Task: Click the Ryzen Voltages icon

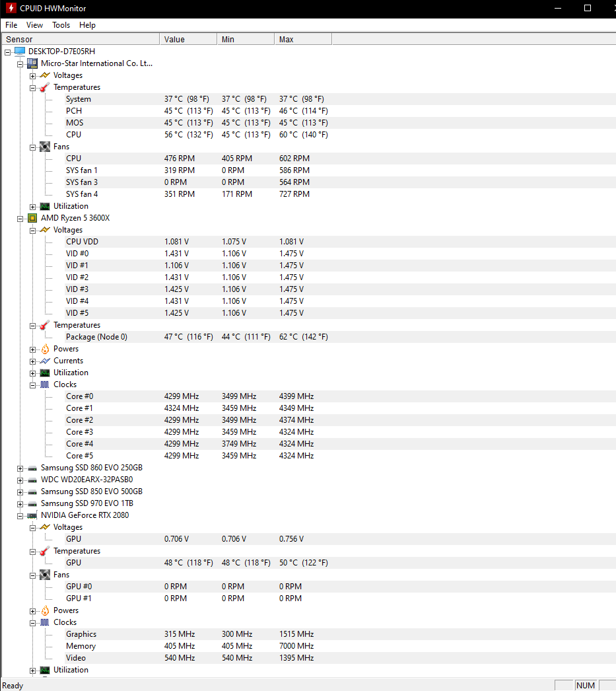Action: click(x=45, y=230)
